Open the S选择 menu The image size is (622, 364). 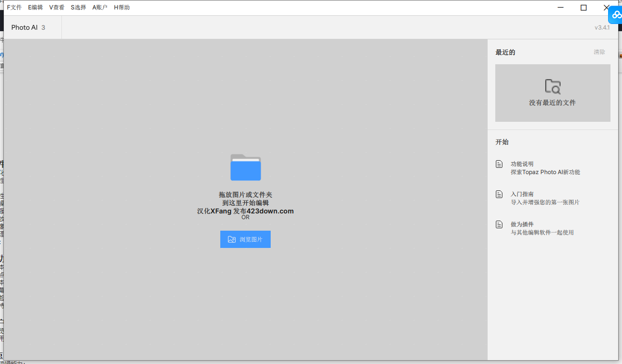(78, 7)
